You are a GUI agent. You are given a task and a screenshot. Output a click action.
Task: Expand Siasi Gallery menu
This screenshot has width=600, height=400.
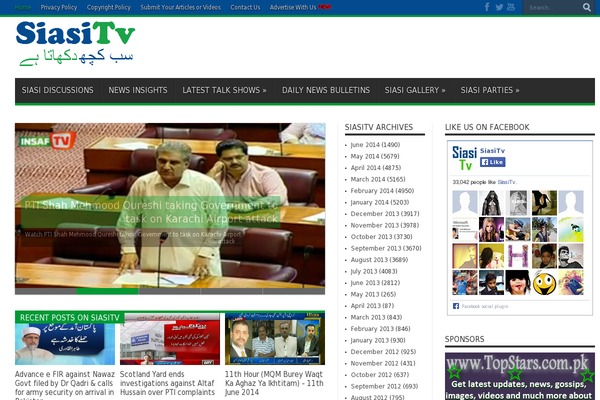[x=415, y=90]
